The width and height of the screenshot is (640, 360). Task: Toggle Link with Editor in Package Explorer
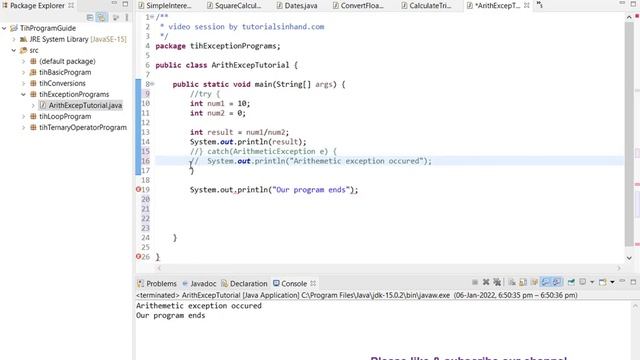click(102, 18)
